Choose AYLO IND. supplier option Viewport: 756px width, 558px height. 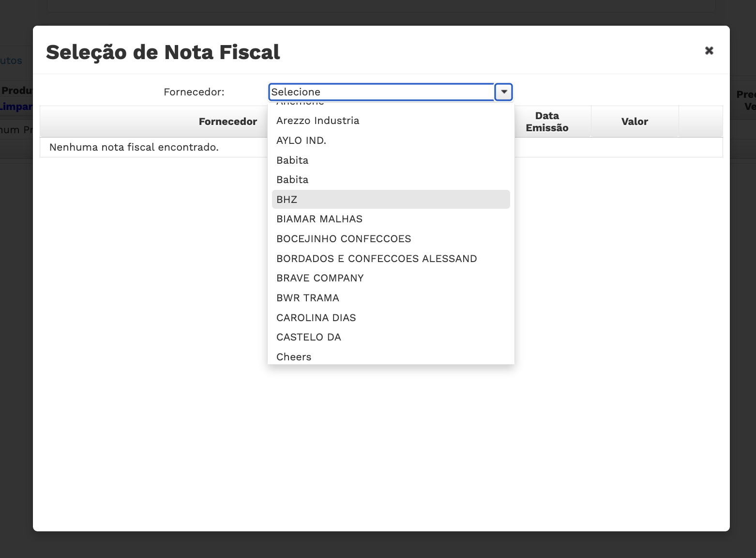301,140
